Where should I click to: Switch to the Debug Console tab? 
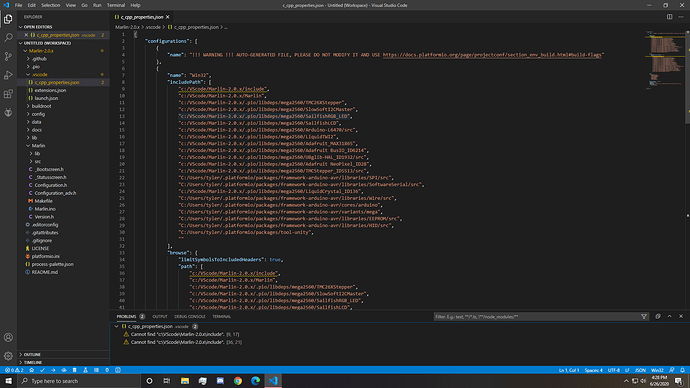point(190,316)
